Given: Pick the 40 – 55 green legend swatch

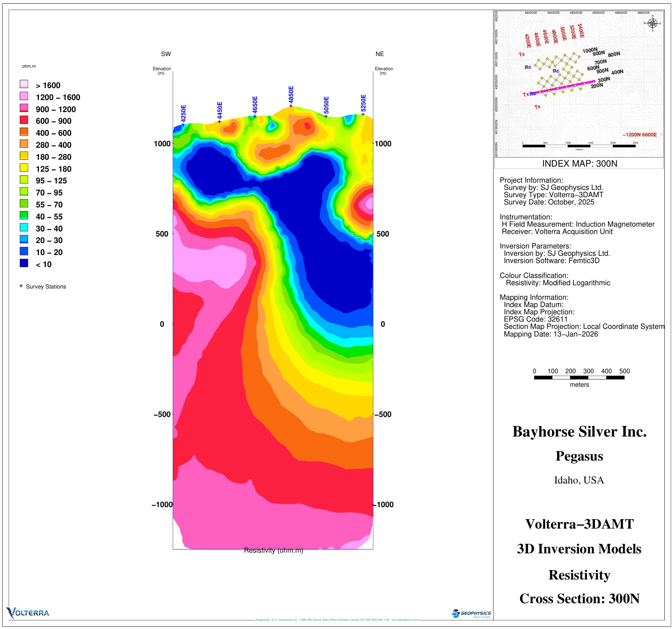Looking at the screenshot, I should (x=24, y=215).
